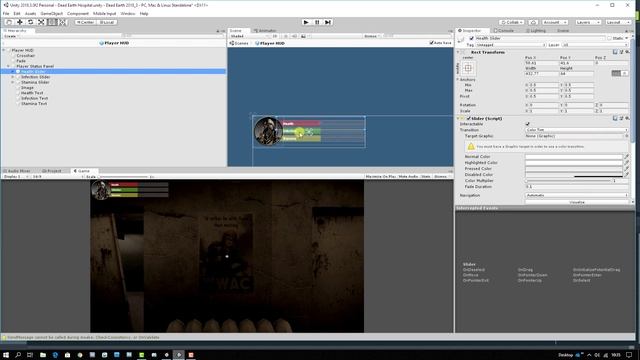The image size is (640, 360).
Task: Collapse the Player Status Panel hierarchy item
Action: point(8,66)
